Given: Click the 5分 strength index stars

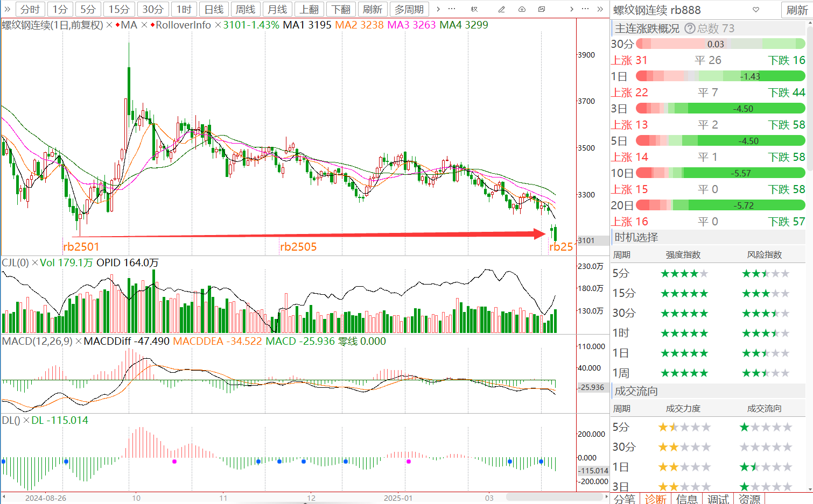Looking at the screenshot, I should pyautogui.click(x=684, y=273).
